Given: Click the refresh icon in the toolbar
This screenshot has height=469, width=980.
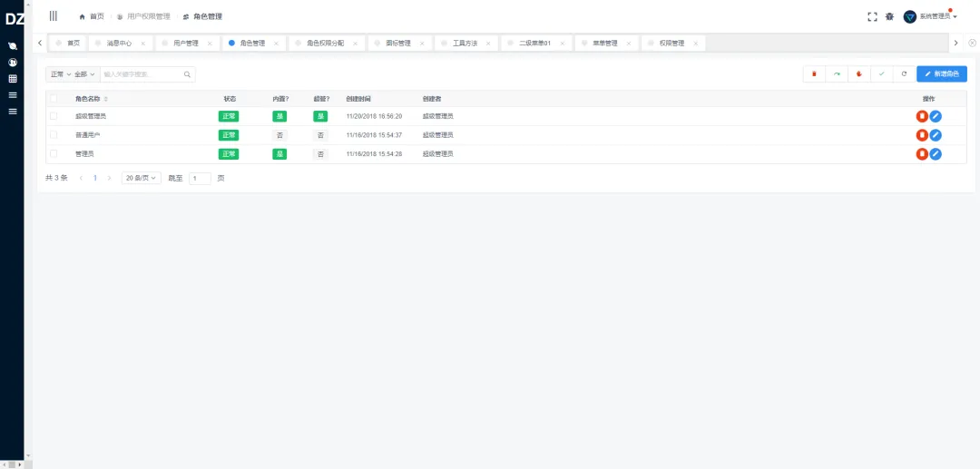Looking at the screenshot, I should tap(904, 73).
